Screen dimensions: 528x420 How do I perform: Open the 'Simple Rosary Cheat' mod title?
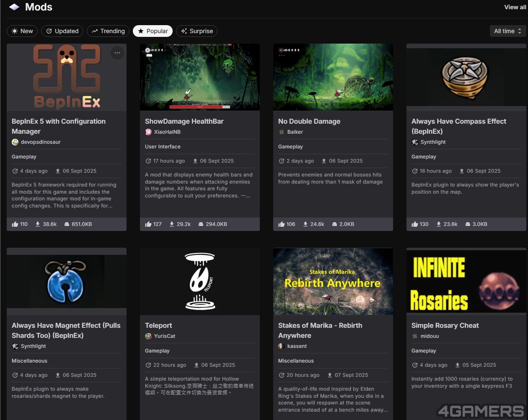click(x=445, y=325)
